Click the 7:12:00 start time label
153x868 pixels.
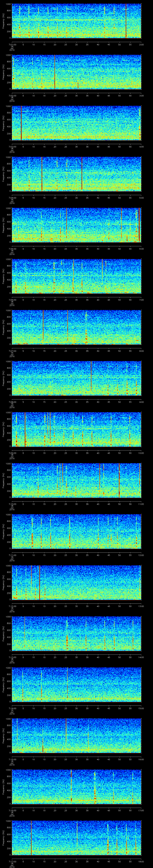click(x=12, y=606)
